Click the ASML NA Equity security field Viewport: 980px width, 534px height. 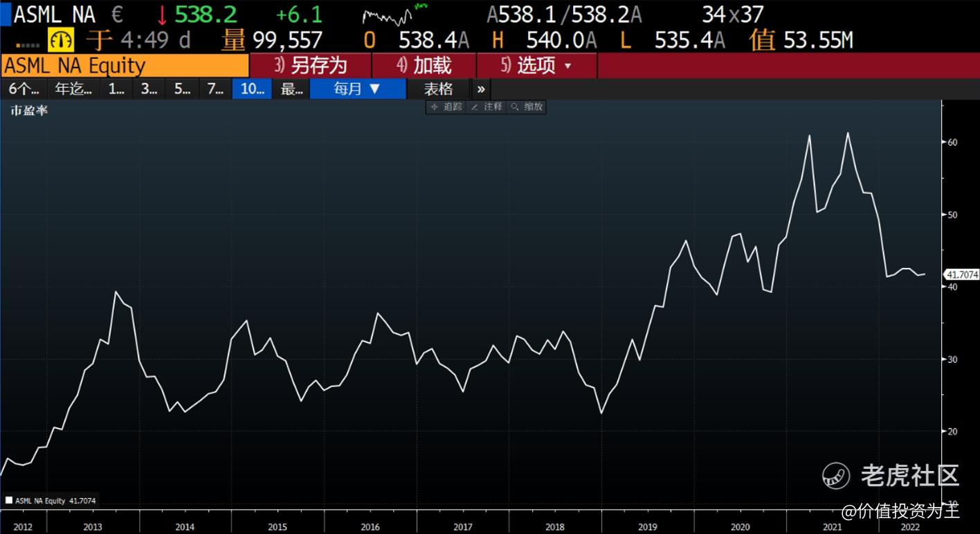pyautogui.click(x=125, y=66)
